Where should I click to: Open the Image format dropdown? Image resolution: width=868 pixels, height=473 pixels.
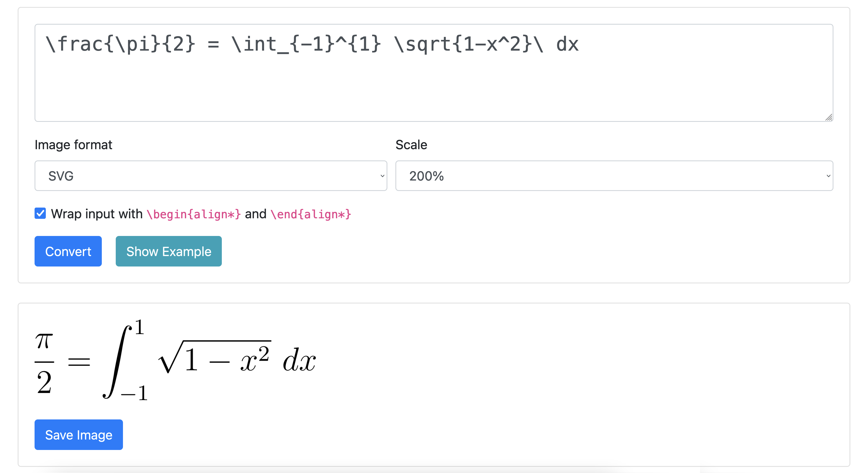(x=211, y=175)
